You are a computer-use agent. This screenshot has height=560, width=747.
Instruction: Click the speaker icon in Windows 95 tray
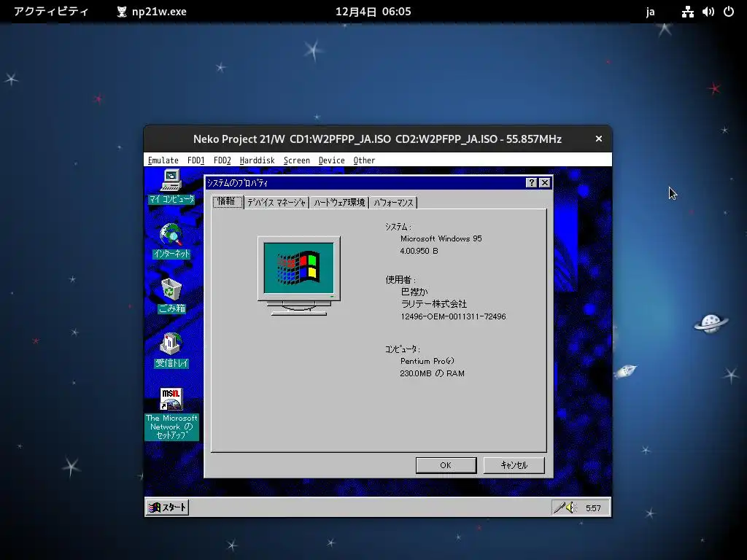[x=571, y=507]
